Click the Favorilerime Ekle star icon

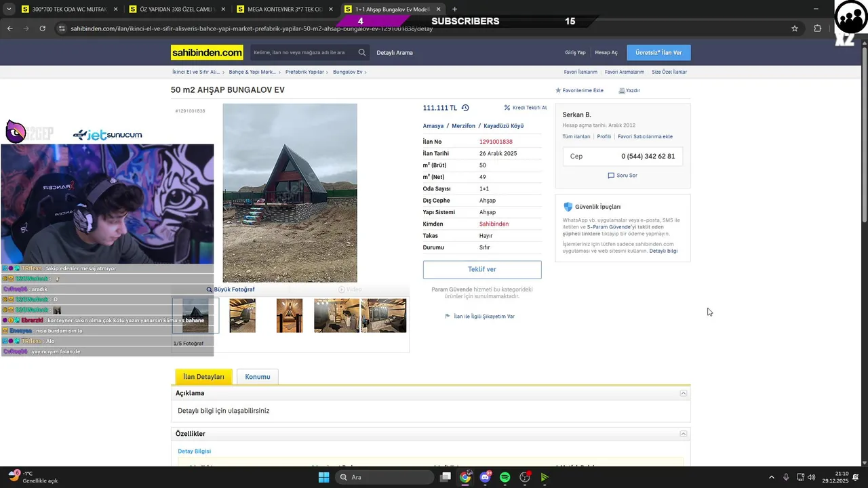pyautogui.click(x=558, y=90)
